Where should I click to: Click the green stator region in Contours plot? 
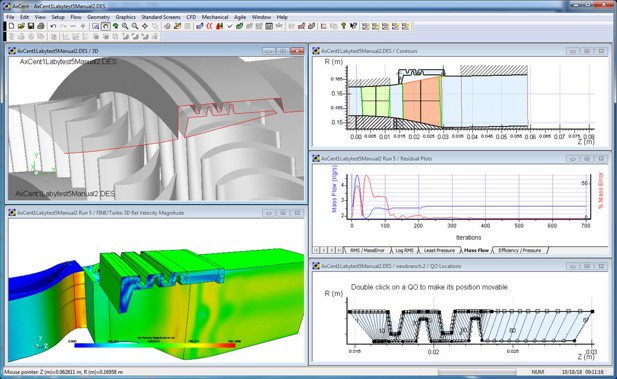coord(375,101)
